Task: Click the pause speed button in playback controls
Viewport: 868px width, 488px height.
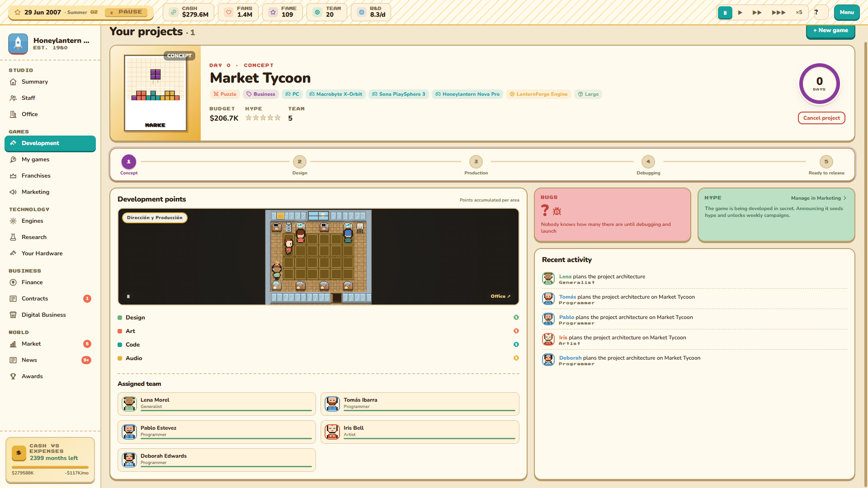Action: click(x=725, y=13)
